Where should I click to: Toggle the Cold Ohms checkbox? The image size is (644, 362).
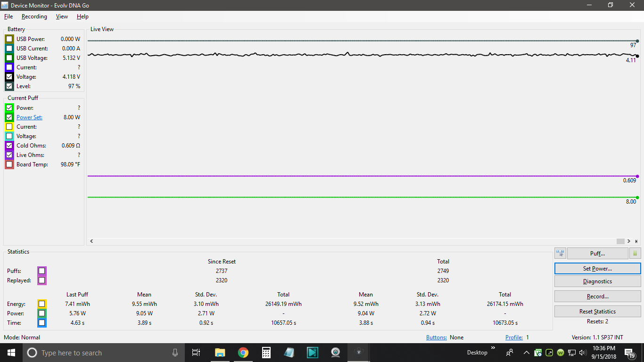click(x=9, y=146)
